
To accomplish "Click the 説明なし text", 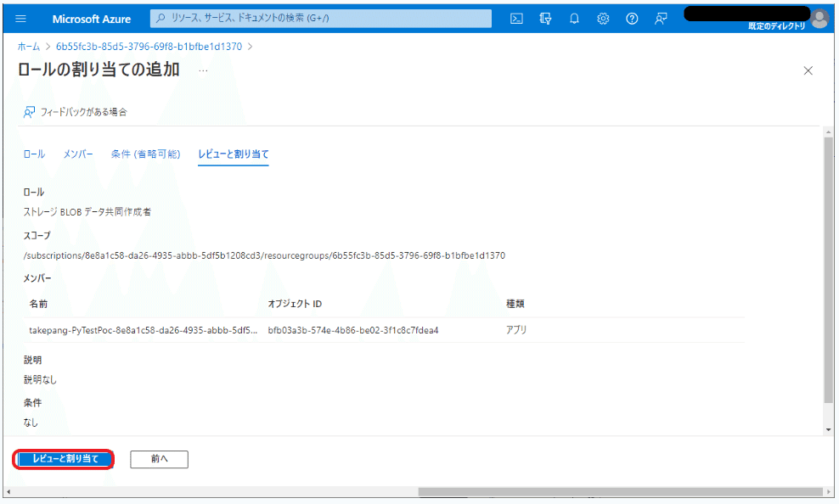I will pos(40,380).
